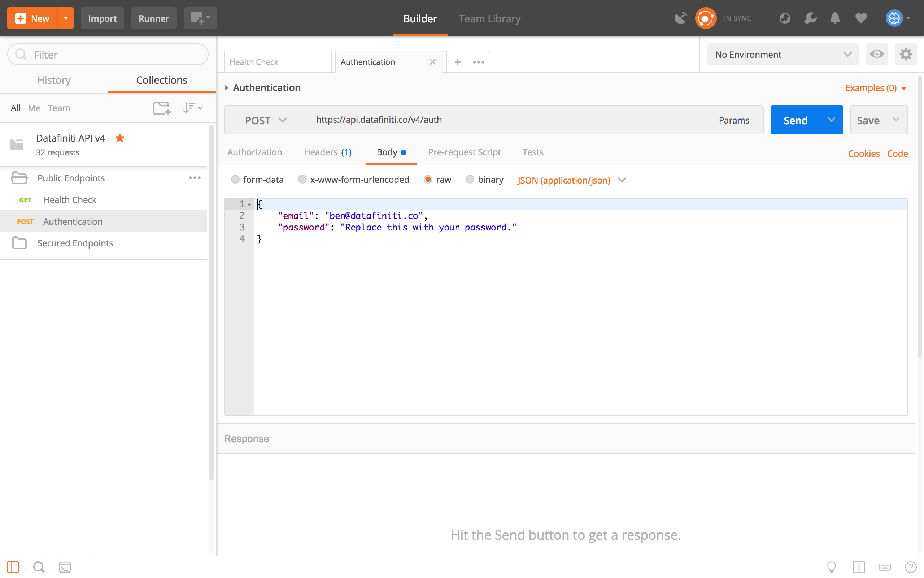Select the form-data radio button

click(x=235, y=179)
